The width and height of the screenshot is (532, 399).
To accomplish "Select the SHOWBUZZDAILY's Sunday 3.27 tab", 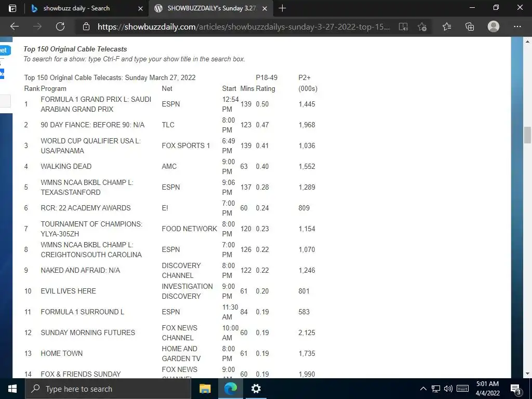I will click(x=211, y=8).
